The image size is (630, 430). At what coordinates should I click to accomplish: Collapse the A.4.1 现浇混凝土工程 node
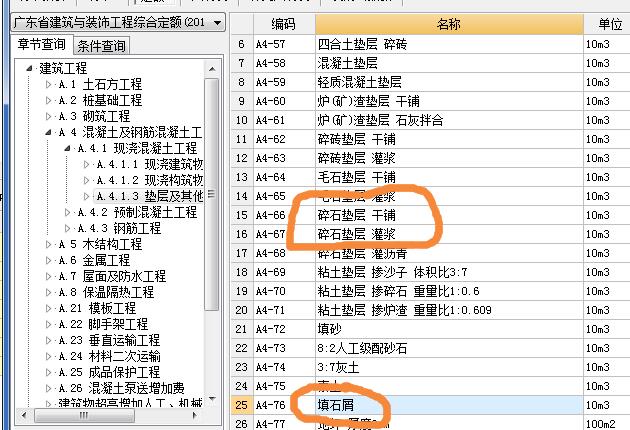(68, 148)
